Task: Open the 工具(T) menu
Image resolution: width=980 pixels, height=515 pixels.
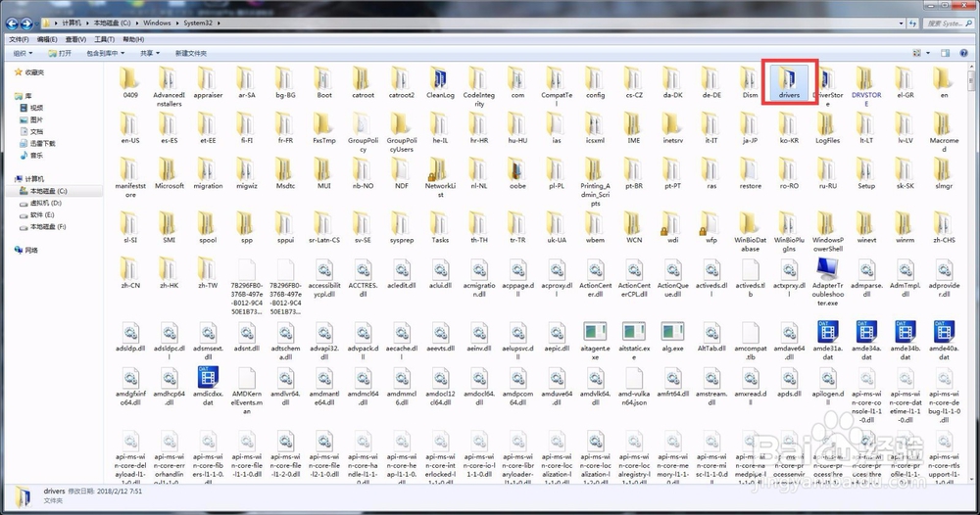Action: (x=104, y=39)
